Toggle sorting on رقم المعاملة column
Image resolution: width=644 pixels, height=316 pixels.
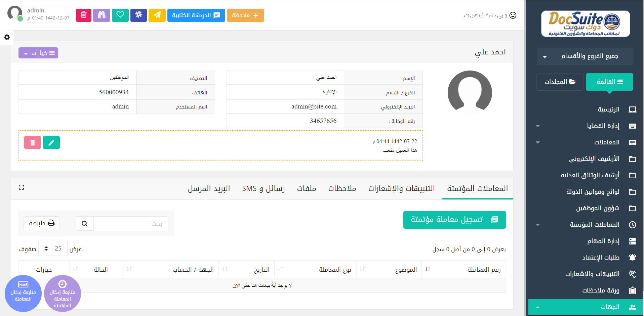pos(428,269)
